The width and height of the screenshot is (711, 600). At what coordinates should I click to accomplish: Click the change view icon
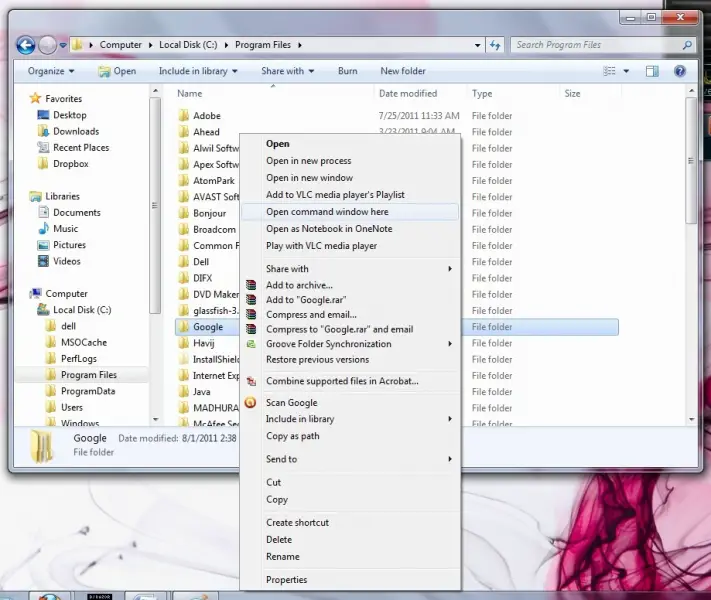point(609,71)
